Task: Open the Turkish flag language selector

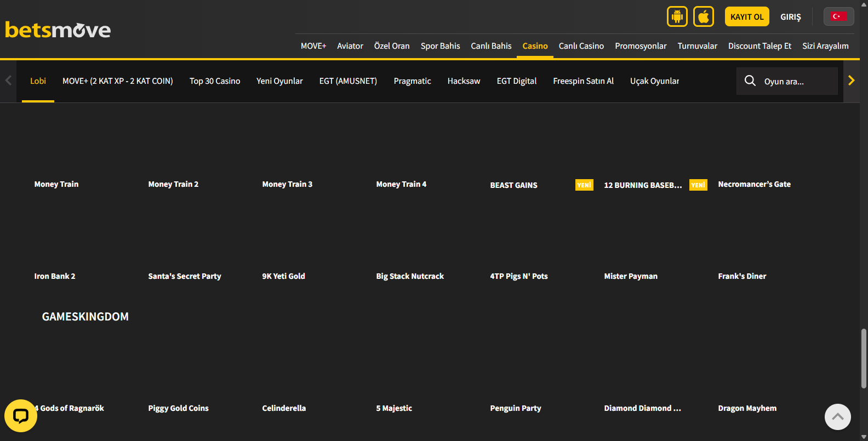Action: [838, 16]
